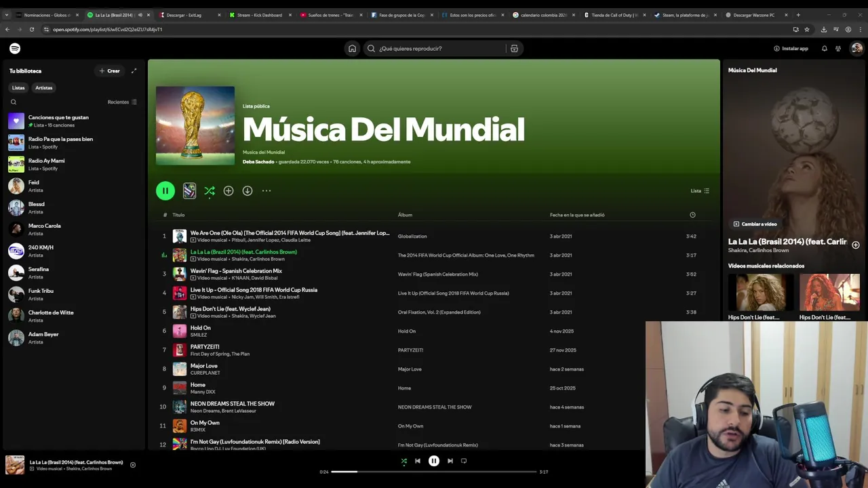This screenshot has width=868, height=488.
Task: Filter library by Artistas chip
Action: pyautogui.click(x=44, y=87)
